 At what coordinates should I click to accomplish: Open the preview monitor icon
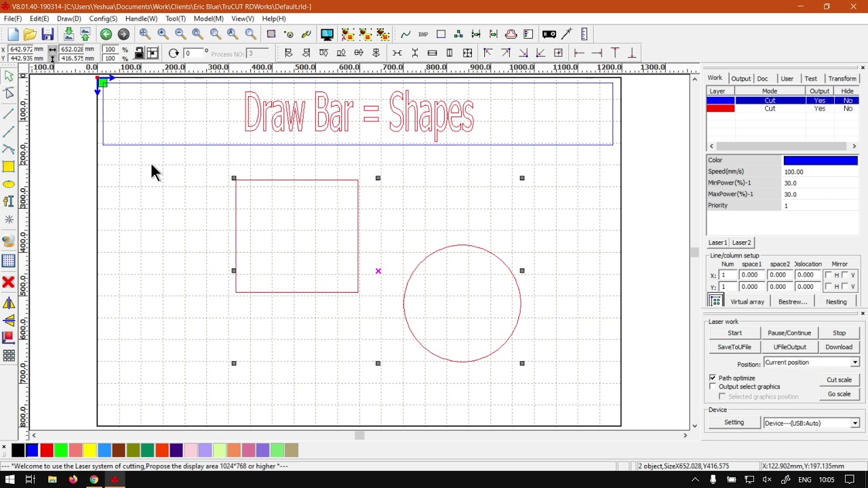(x=327, y=35)
